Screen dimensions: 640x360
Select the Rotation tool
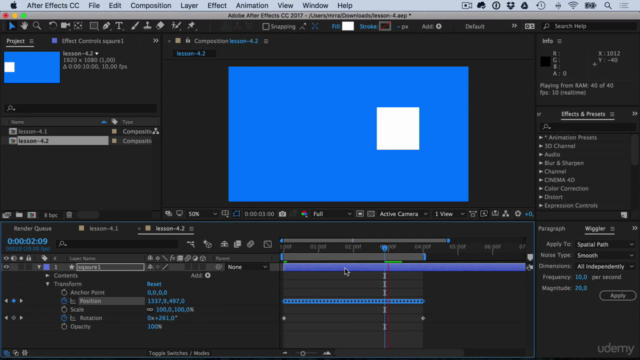tap(53, 26)
